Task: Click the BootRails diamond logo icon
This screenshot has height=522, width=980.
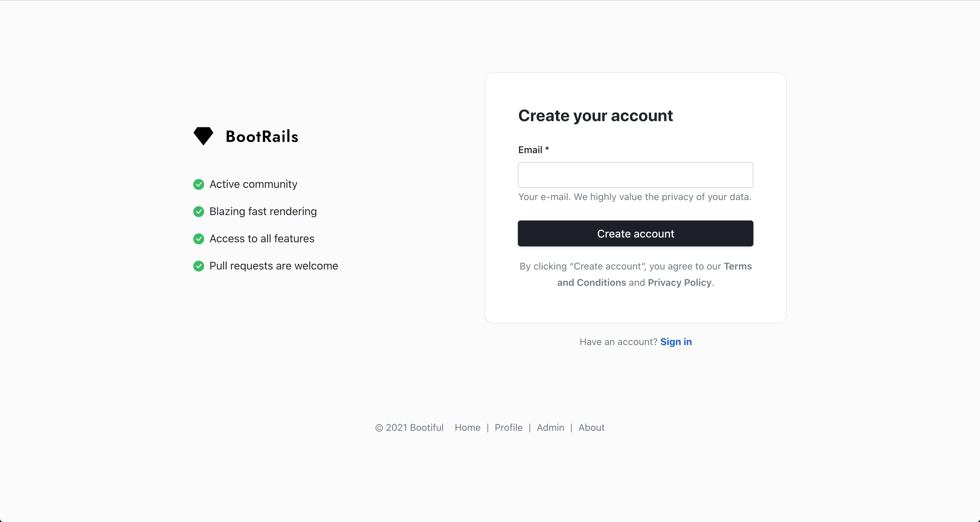Action: tap(203, 136)
